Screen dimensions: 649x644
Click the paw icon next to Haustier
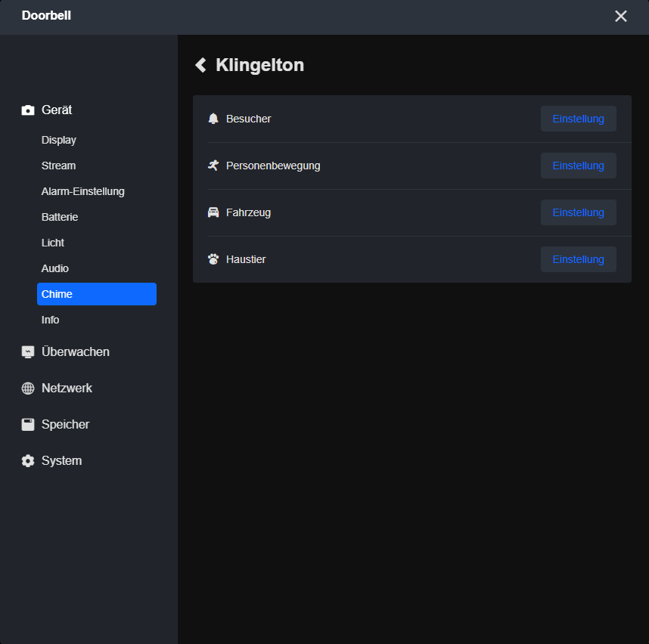[213, 259]
